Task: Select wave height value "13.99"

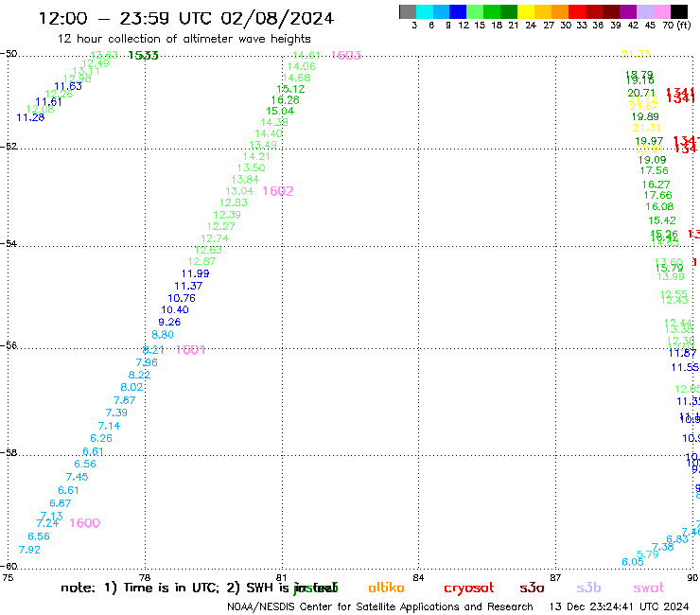Action: (x=671, y=276)
